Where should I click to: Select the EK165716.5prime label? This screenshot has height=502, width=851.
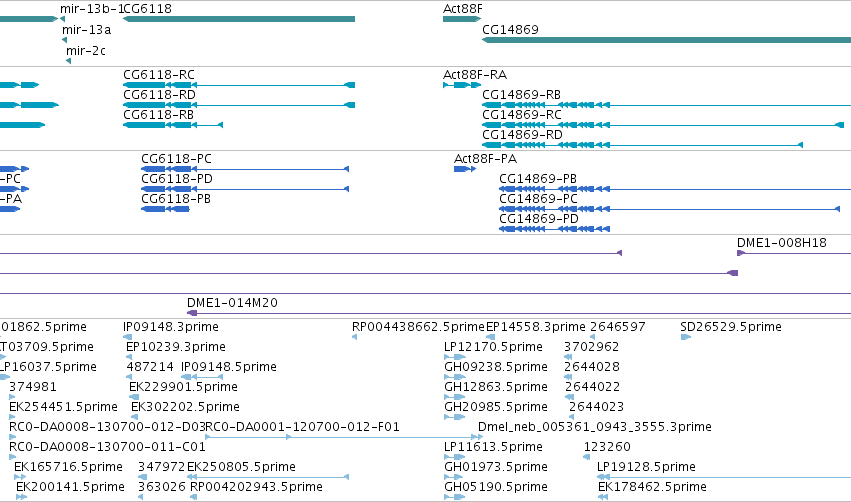68,468
